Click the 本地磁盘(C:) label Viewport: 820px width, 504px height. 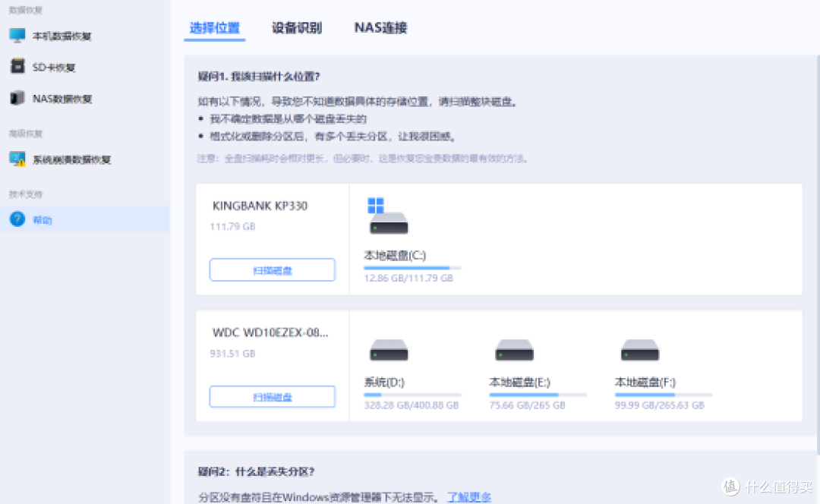[395, 255]
